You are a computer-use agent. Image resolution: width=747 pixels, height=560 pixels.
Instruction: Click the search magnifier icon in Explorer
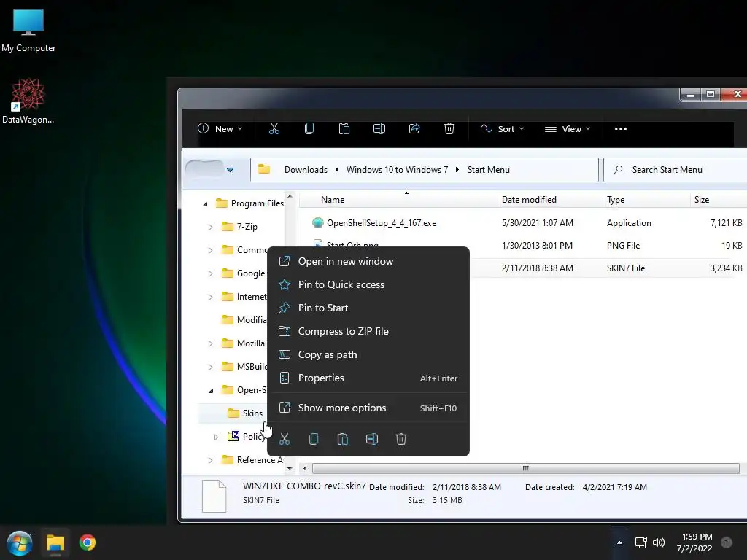click(x=618, y=169)
